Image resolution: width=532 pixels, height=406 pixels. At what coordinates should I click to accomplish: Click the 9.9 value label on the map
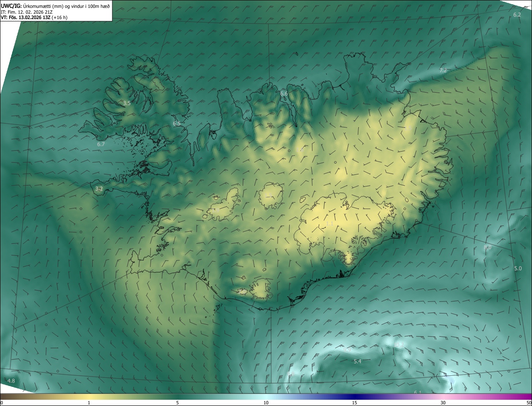coord(347,350)
